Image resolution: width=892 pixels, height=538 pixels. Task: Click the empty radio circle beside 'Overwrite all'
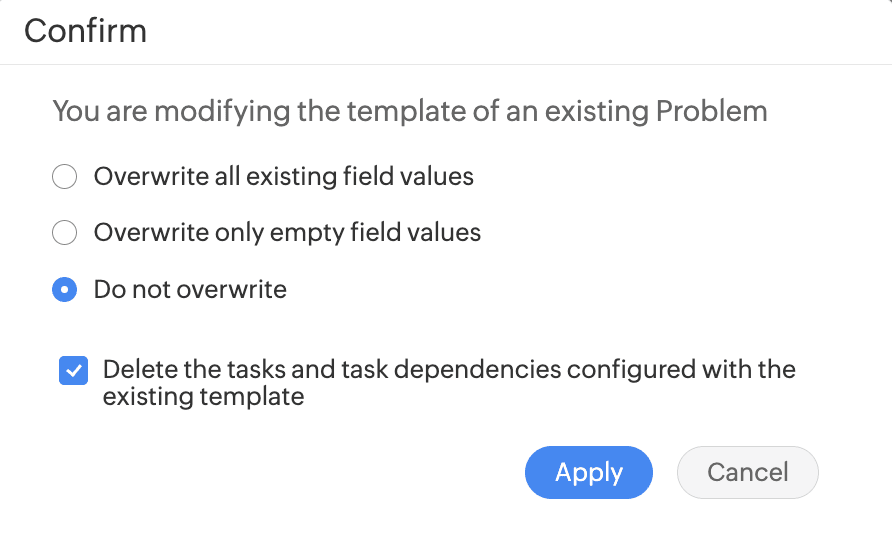[64, 178]
